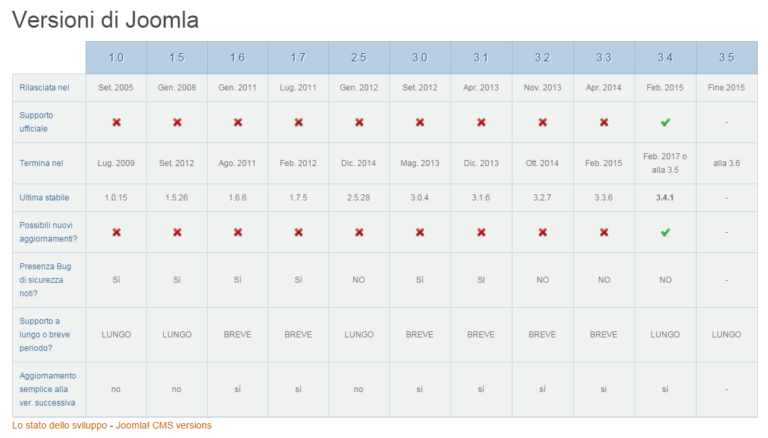
Task: Click the red X under version 1.0 official support
Action: click(x=116, y=122)
